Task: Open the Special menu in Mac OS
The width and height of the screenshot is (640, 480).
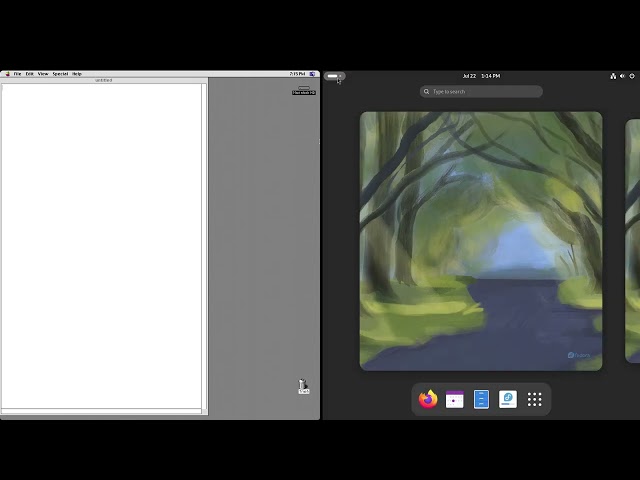Action: coord(60,74)
